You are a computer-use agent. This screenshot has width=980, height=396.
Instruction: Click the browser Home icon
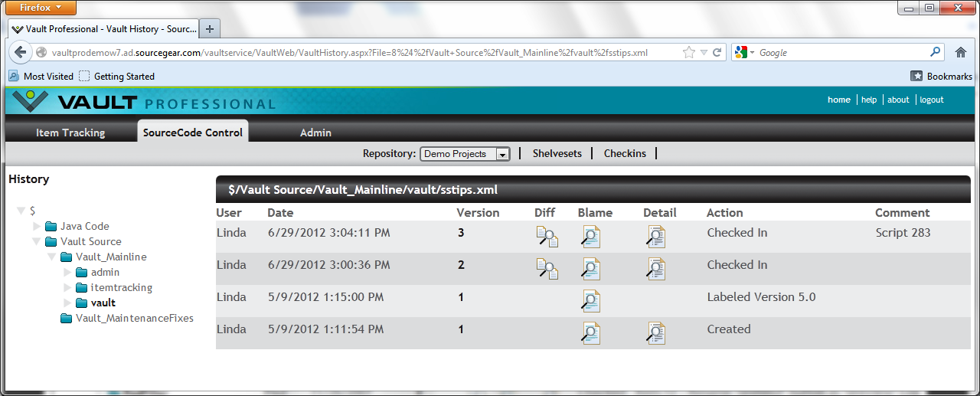tap(961, 53)
